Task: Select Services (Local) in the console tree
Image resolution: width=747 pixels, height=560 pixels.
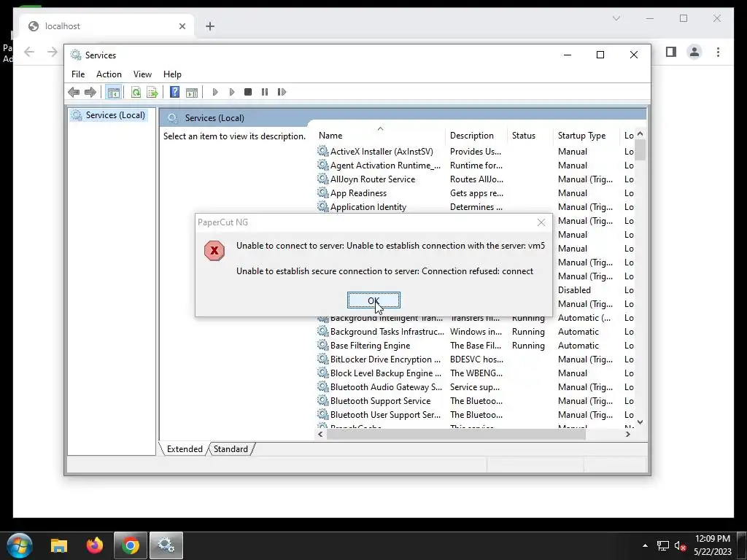Action: (x=109, y=115)
